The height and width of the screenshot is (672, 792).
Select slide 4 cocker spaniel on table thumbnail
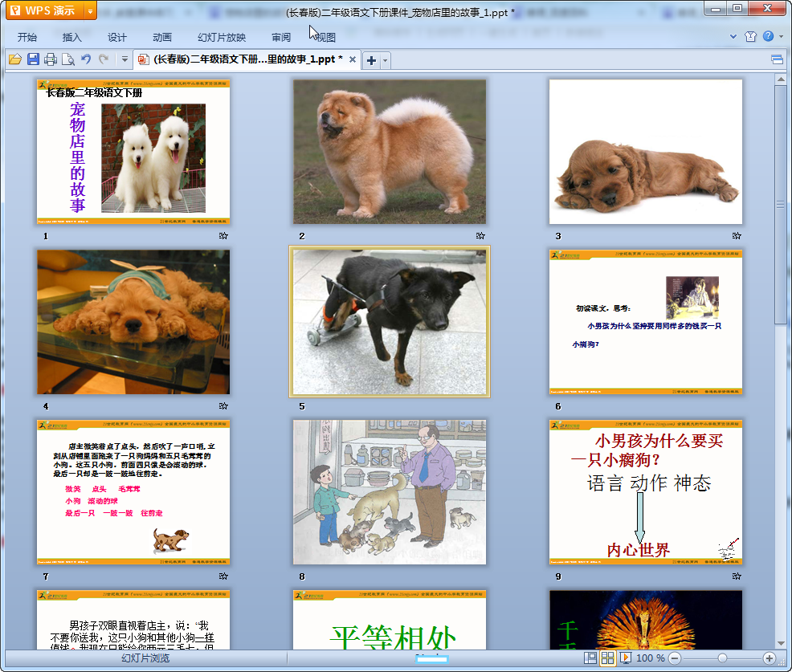coord(133,322)
